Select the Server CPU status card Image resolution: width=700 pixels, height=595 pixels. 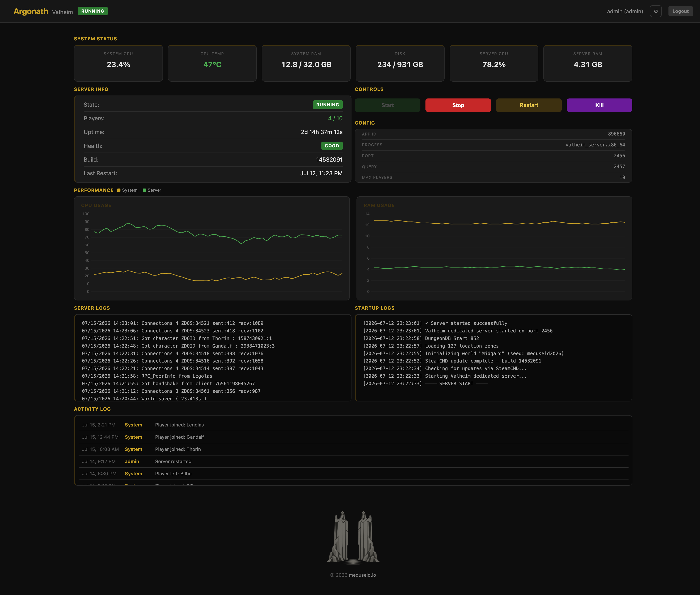pos(494,63)
